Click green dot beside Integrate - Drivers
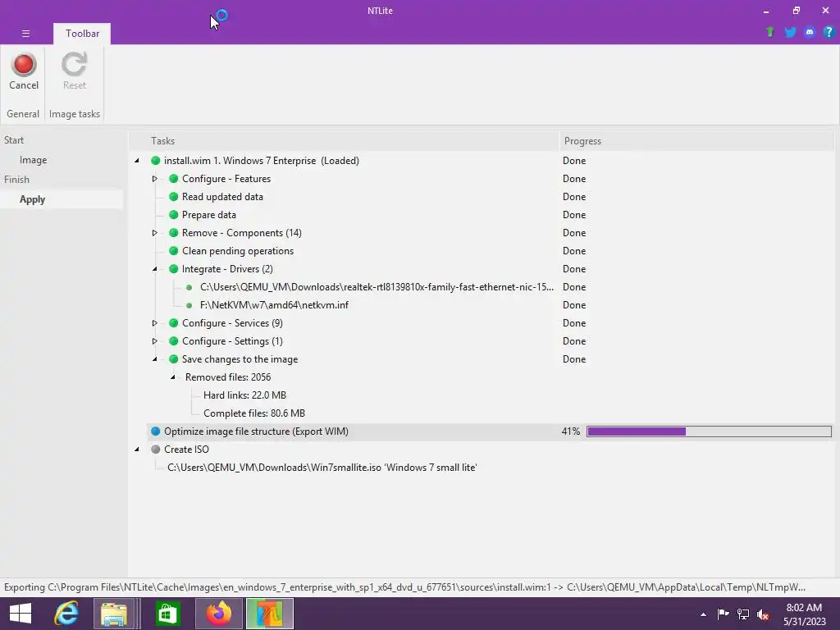 (174, 269)
